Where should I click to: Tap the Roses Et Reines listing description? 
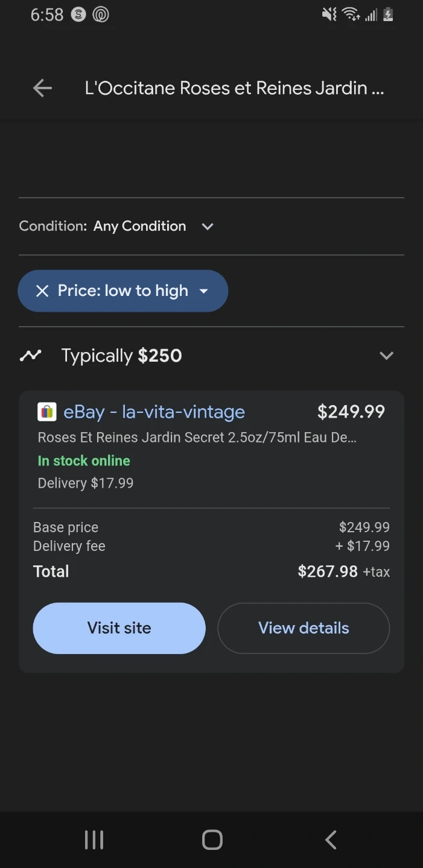(197, 438)
